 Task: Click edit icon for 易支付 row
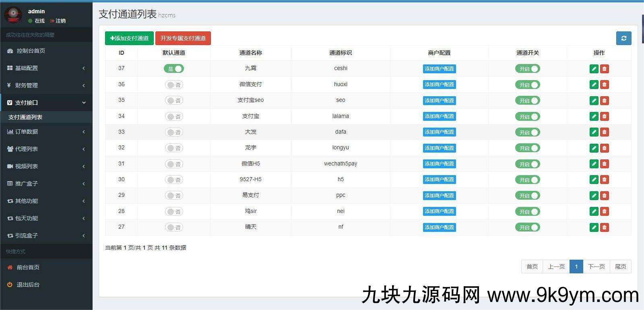tap(594, 196)
